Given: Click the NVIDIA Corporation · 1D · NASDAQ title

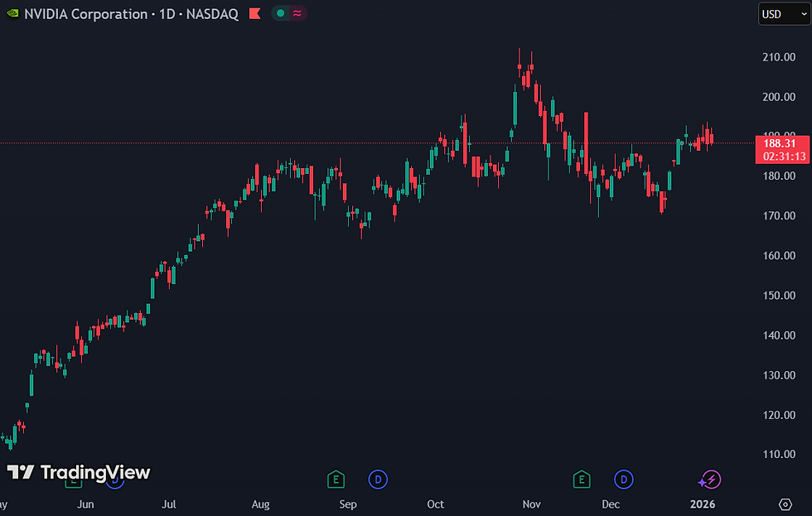Looking at the screenshot, I should 131,14.
